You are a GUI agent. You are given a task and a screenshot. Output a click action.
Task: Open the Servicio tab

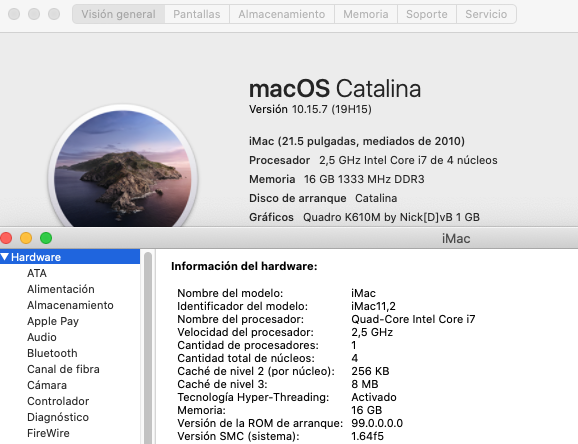click(486, 14)
